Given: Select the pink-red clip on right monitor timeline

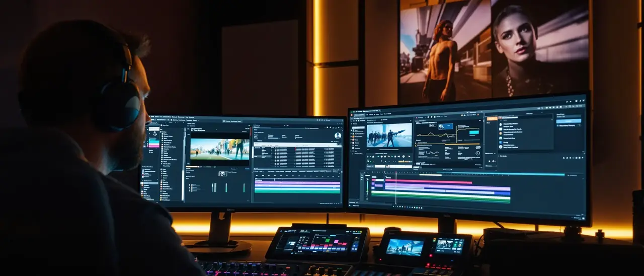Looking at the screenshot, I should [x=429, y=182].
